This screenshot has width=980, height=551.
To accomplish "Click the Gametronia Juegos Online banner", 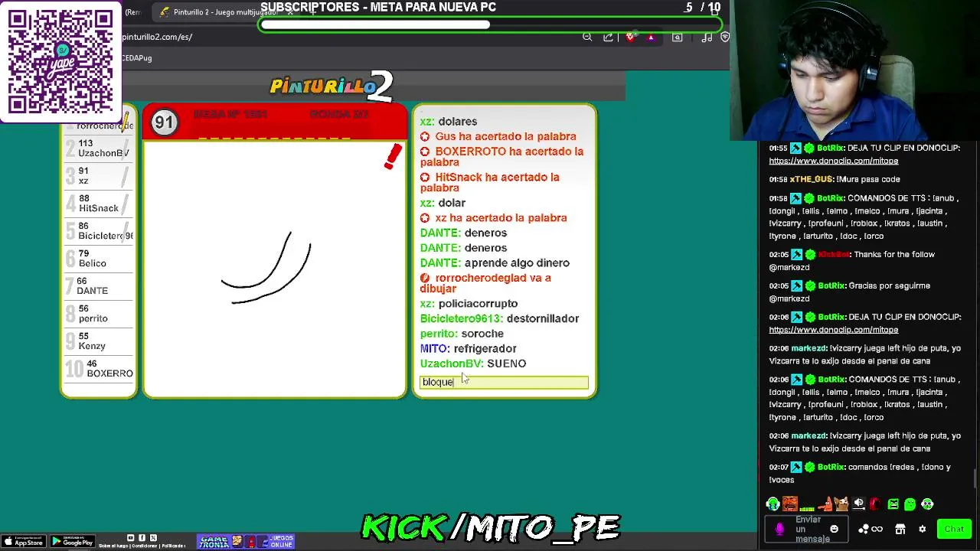I will click(x=246, y=543).
